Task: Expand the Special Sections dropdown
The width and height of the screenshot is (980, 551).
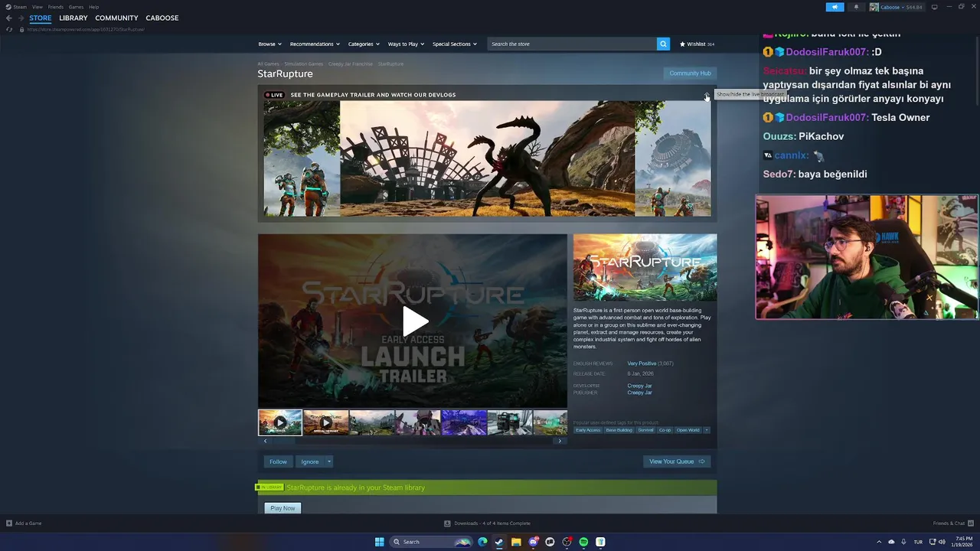Action: coord(455,44)
